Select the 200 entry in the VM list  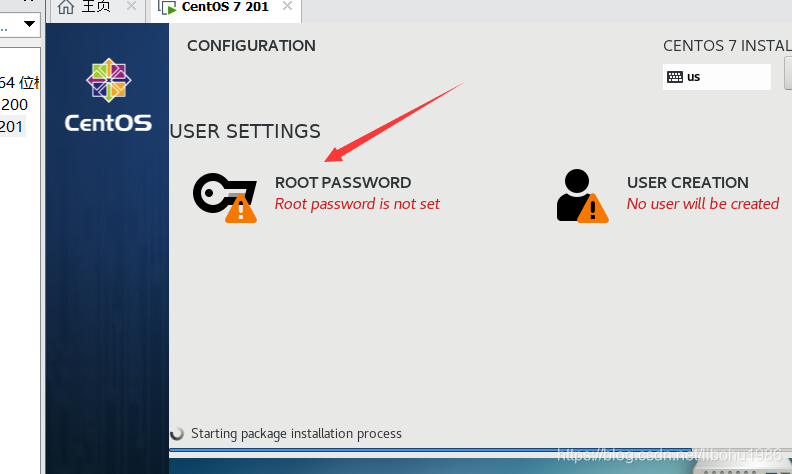tap(13, 105)
